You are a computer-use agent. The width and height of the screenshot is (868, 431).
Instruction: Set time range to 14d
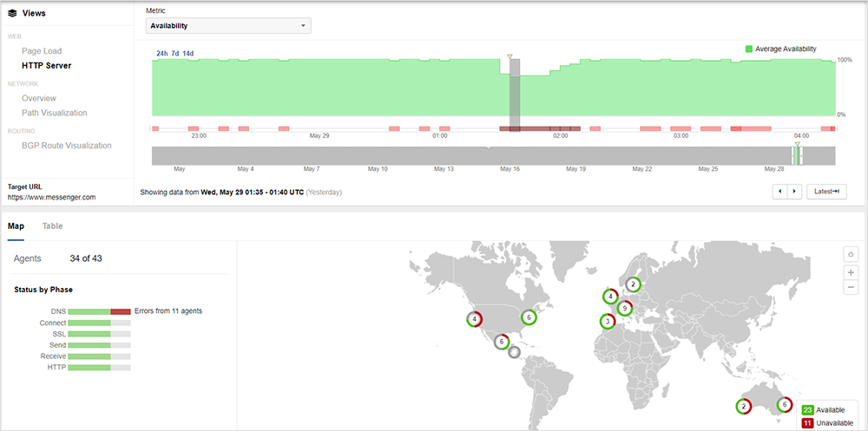point(188,54)
